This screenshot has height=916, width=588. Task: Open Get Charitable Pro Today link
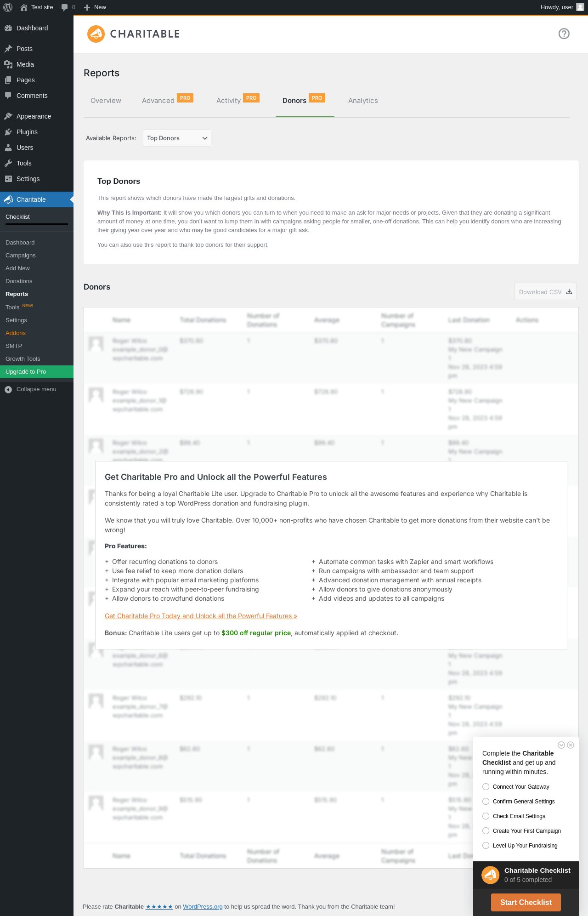(x=201, y=616)
